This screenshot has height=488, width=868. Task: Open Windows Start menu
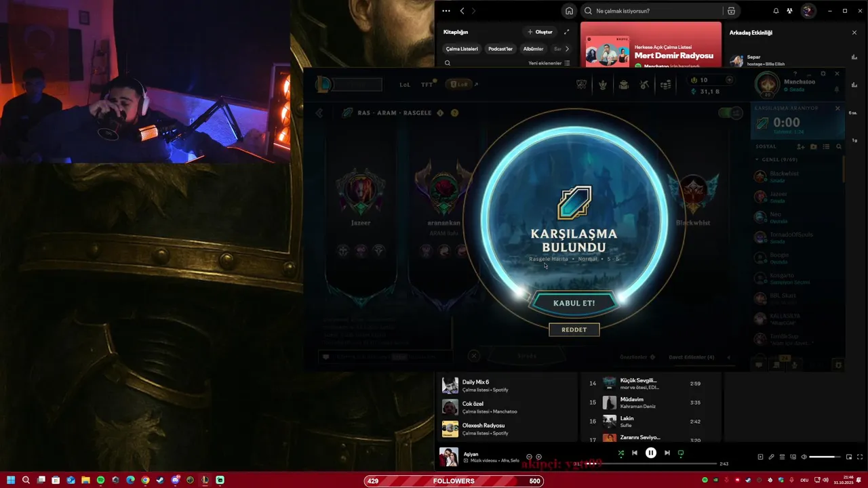(11, 480)
